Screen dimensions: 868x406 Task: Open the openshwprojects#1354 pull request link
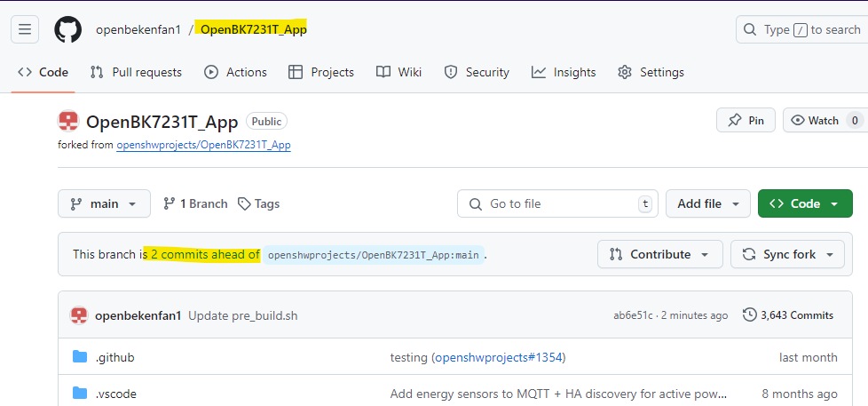click(499, 358)
